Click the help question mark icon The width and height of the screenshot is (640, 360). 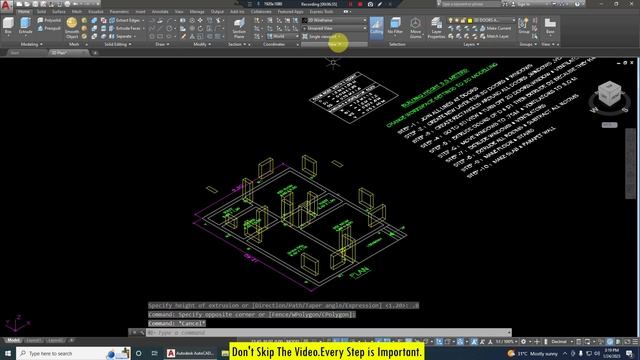[x=578, y=4]
